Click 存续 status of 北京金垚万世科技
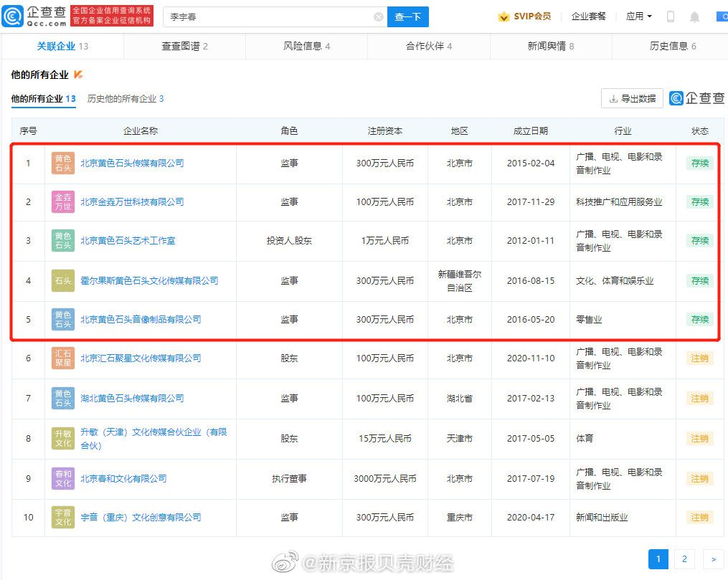Viewport: 728px width, 580px height. [x=700, y=202]
